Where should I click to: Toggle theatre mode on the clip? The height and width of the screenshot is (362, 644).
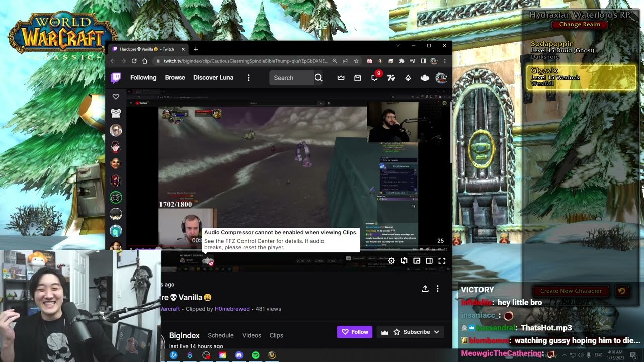[429, 261]
